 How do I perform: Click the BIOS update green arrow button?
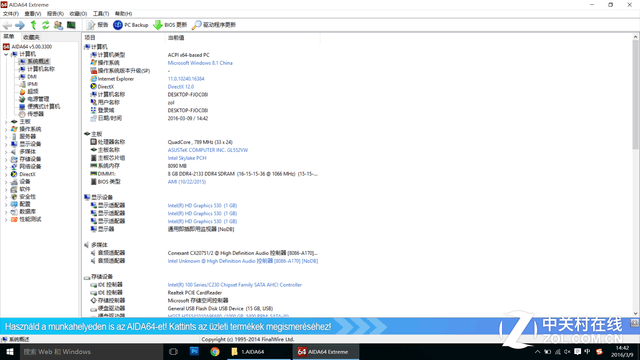[x=170, y=25]
